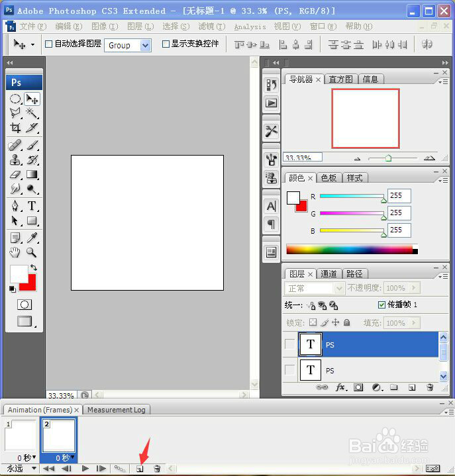This screenshot has height=476, width=455.
Task: Show the selected top PS layer
Action: (290, 344)
